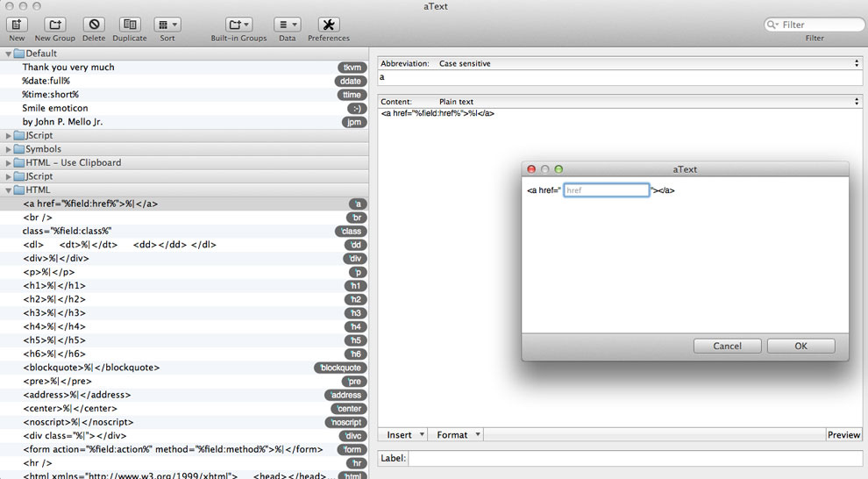Image resolution: width=868 pixels, height=479 pixels.
Task: Click the Content text area
Action: tap(620, 267)
